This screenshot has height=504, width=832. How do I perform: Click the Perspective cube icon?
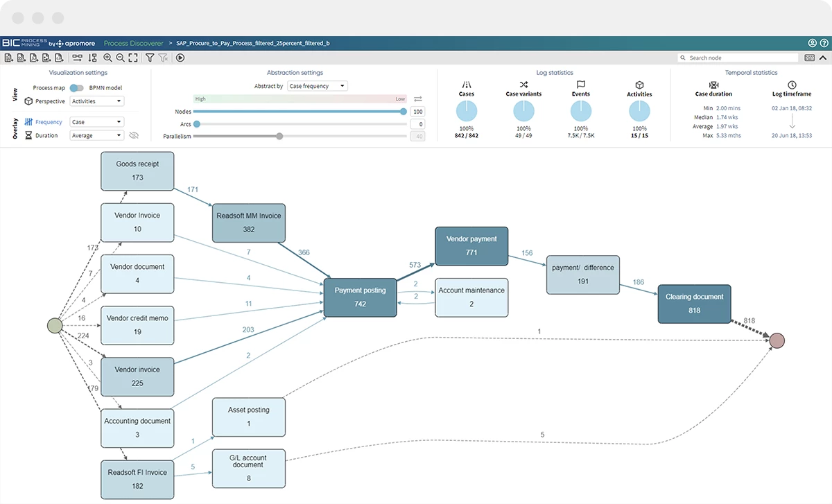point(28,101)
